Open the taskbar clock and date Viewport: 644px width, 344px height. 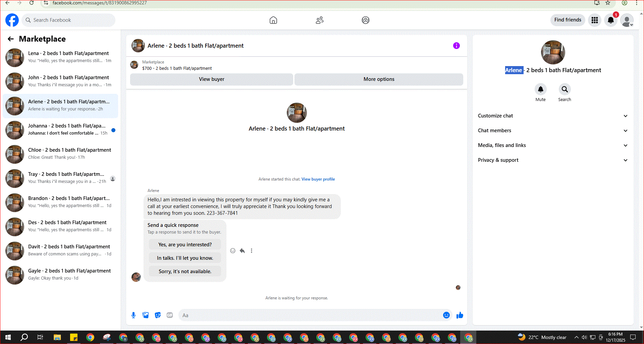(615, 337)
